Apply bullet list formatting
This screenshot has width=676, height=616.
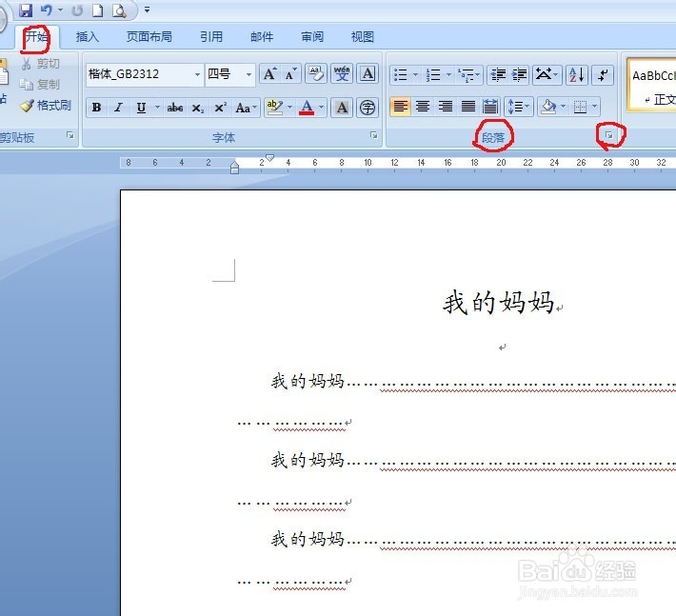point(401,74)
